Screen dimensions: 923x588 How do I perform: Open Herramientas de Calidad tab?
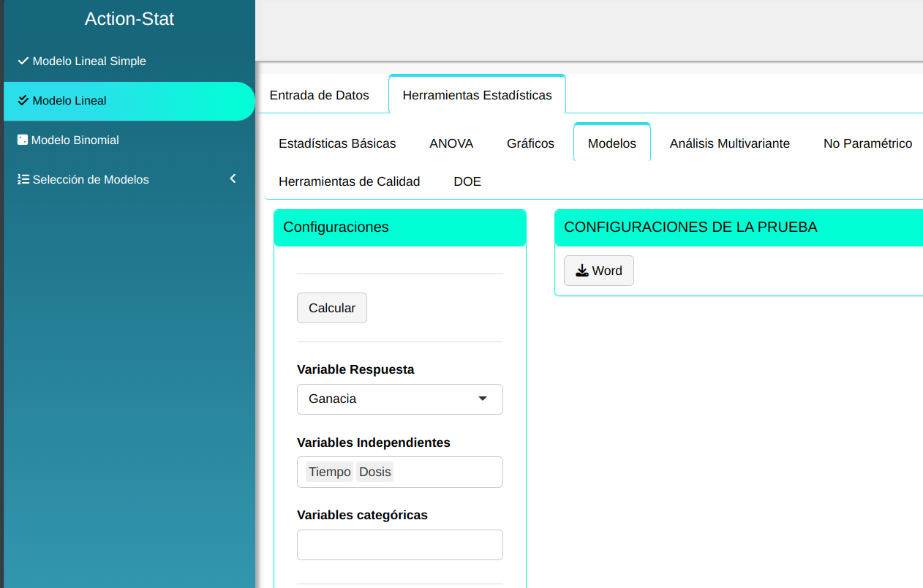[349, 181]
